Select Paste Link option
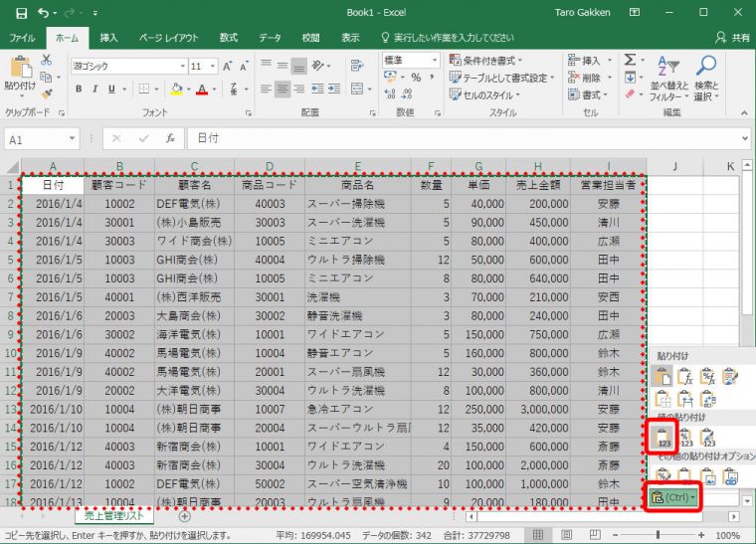Screen dimensions: 756x544 click(685, 475)
